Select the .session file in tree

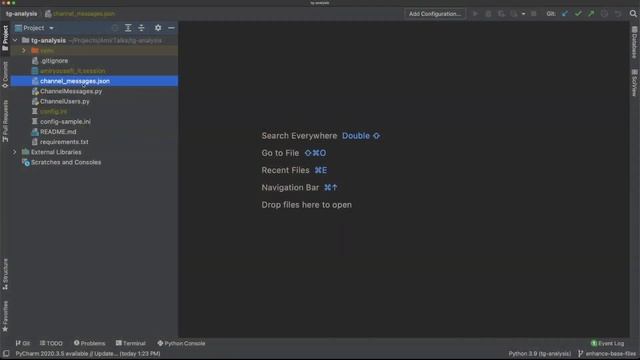click(72, 71)
